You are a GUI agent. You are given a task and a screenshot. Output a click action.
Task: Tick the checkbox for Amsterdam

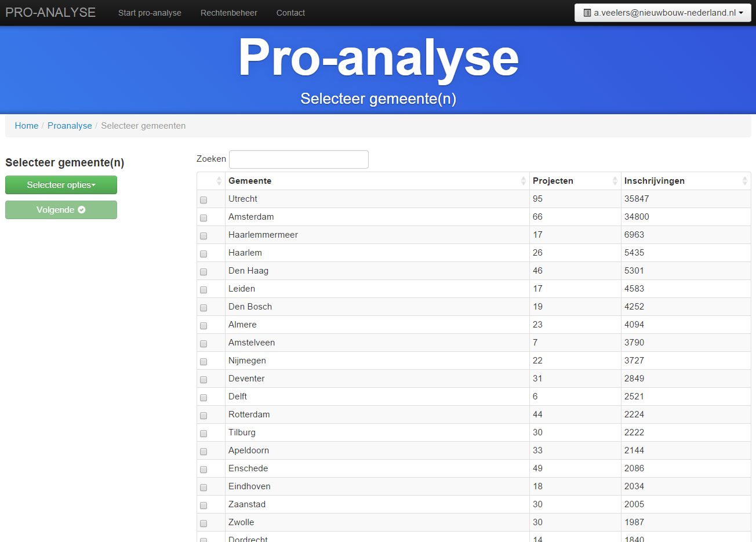coord(203,217)
